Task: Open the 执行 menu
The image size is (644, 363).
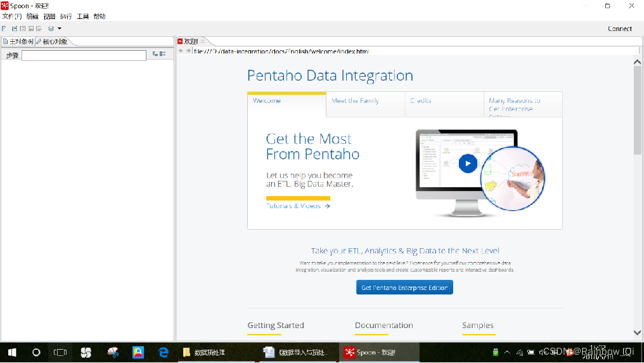Action: click(x=66, y=16)
